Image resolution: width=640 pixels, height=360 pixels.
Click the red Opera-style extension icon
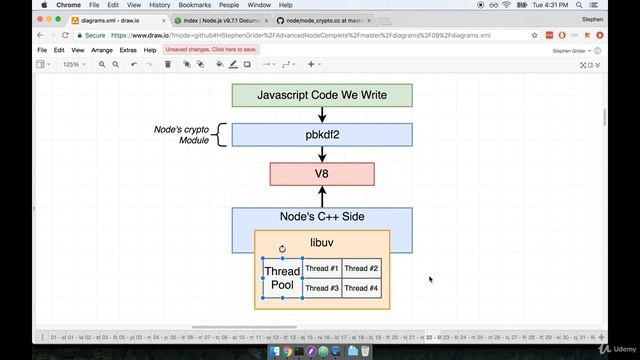tap(562, 36)
